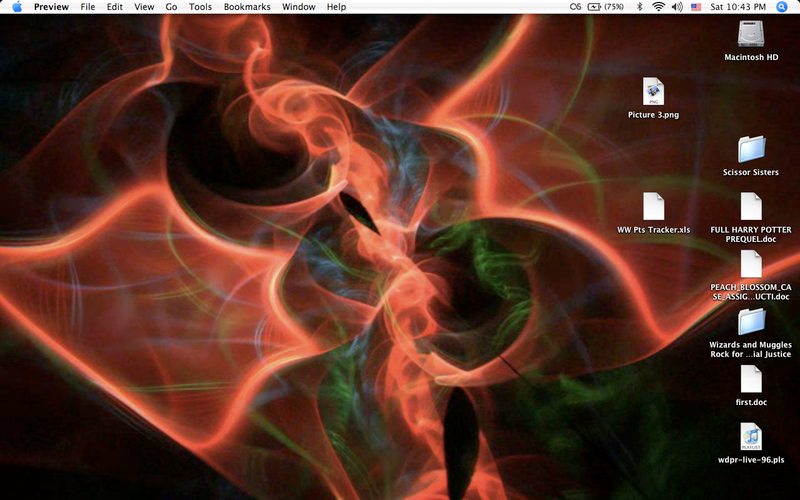Open the Bookmarks menu
The width and height of the screenshot is (800, 500).
coord(247,7)
